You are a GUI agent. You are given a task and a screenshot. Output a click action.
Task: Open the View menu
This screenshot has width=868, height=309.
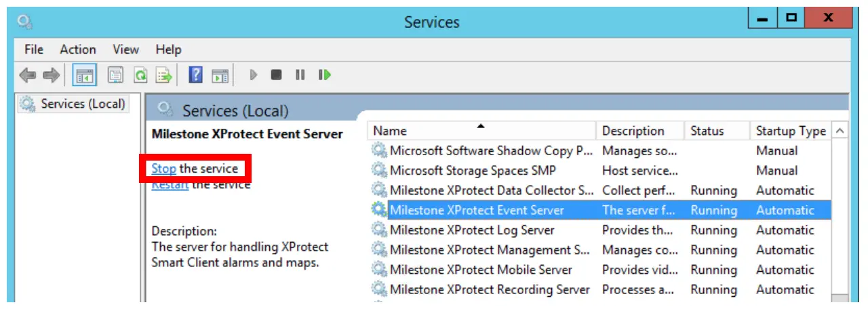click(x=125, y=49)
